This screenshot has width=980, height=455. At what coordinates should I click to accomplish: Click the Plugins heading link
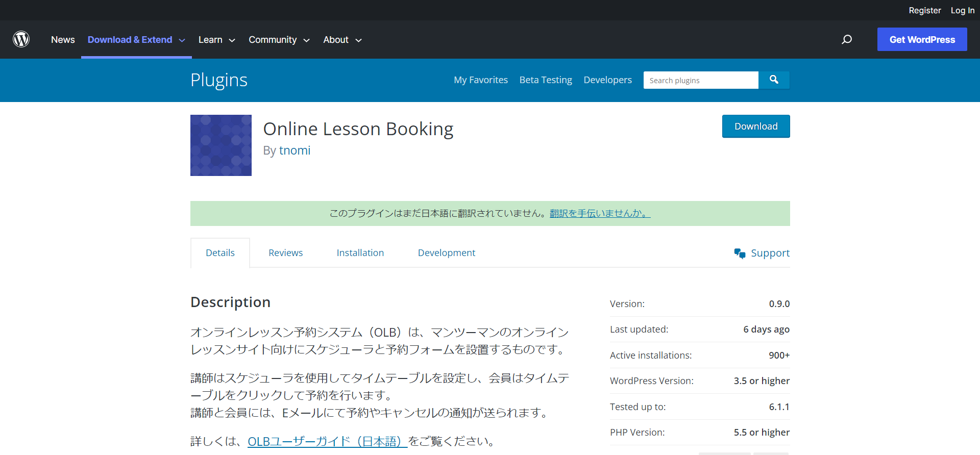click(x=219, y=80)
